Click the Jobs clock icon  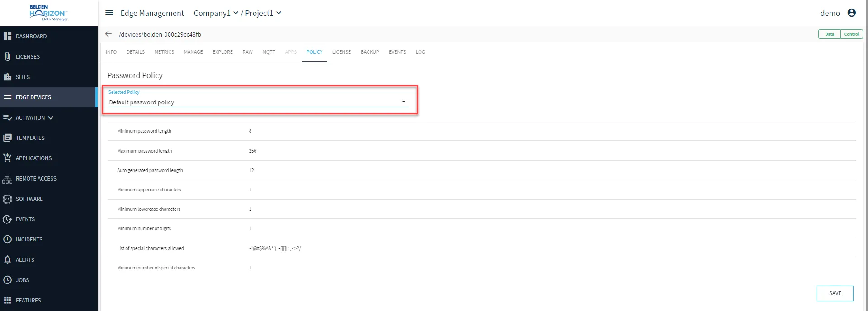point(7,280)
